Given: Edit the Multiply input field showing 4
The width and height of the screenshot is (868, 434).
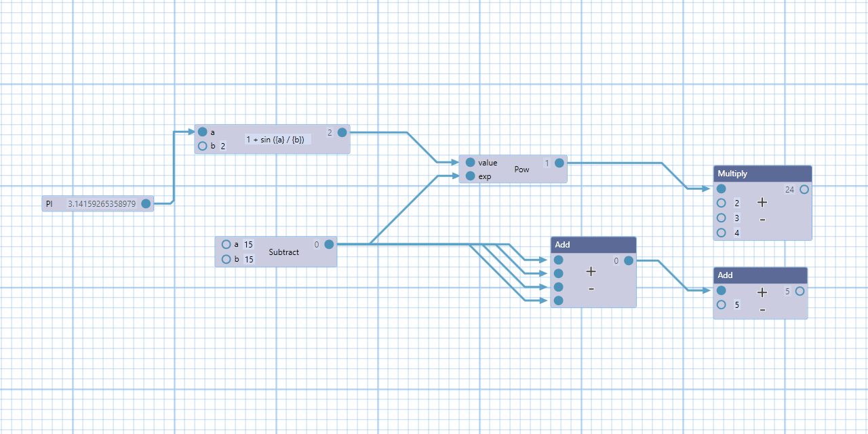Looking at the screenshot, I should click(737, 233).
